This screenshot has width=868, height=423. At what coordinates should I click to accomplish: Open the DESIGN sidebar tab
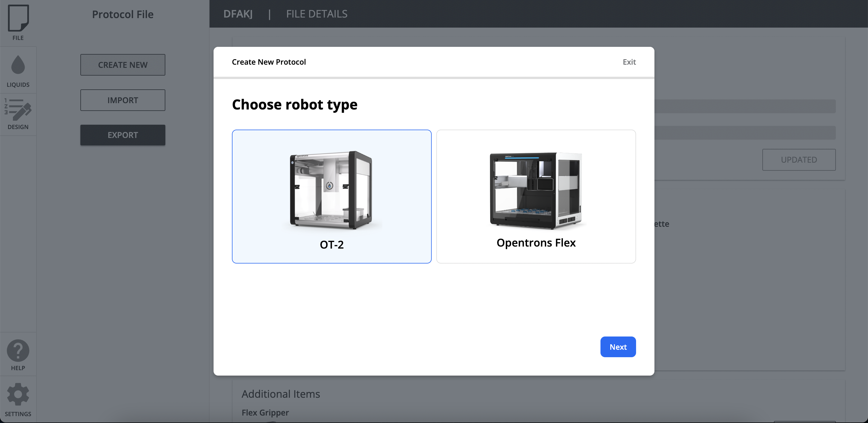[18, 115]
